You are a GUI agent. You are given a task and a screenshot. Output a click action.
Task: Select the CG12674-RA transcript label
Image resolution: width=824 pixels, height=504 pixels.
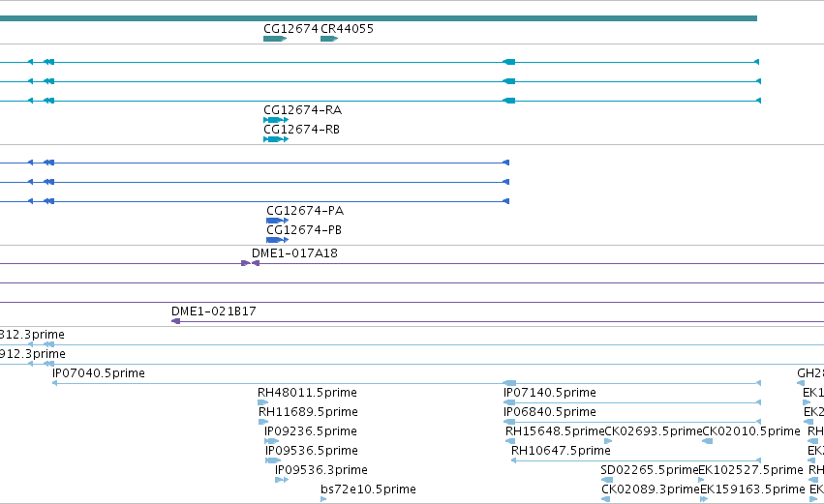click(303, 110)
